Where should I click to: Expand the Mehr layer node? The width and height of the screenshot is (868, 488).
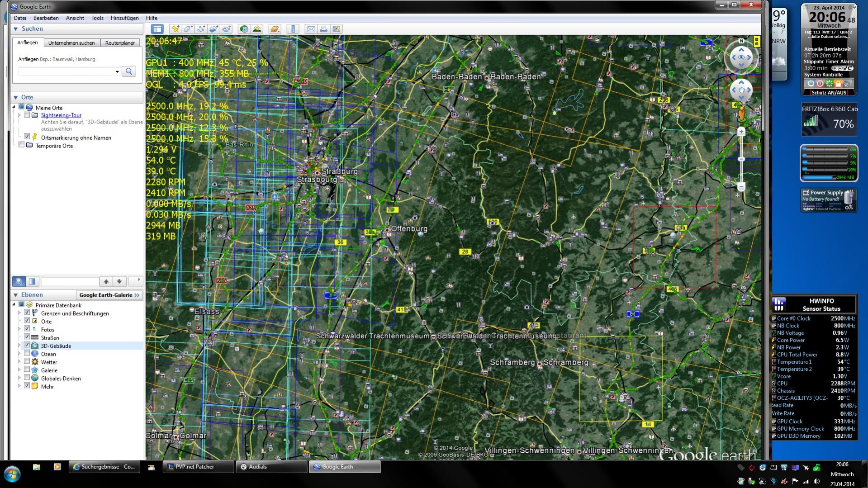[x=19, y=386]
